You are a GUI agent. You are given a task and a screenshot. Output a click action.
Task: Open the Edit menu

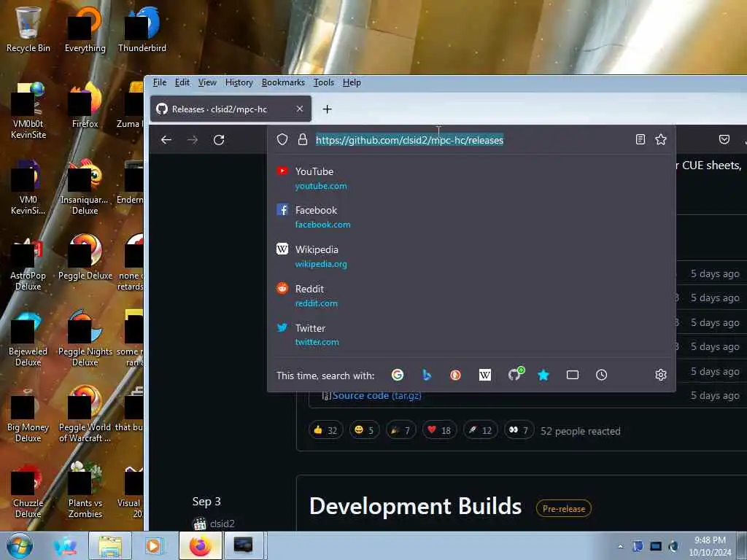182,82
